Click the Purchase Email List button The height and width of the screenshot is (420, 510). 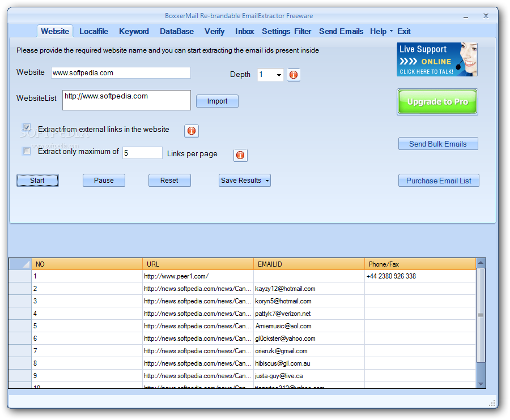tap(439, 181)
